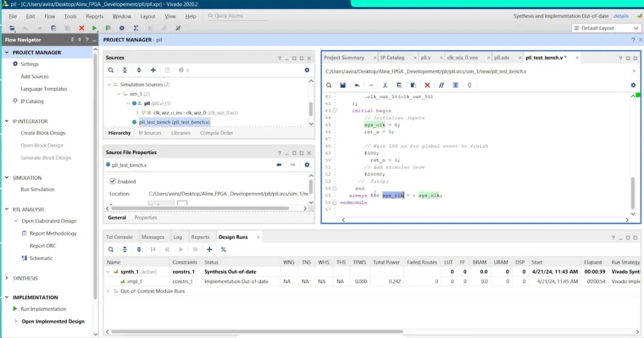Open the Sources panel settings gear
This screenshot has height=338, width=644.
tap(307, 70)
